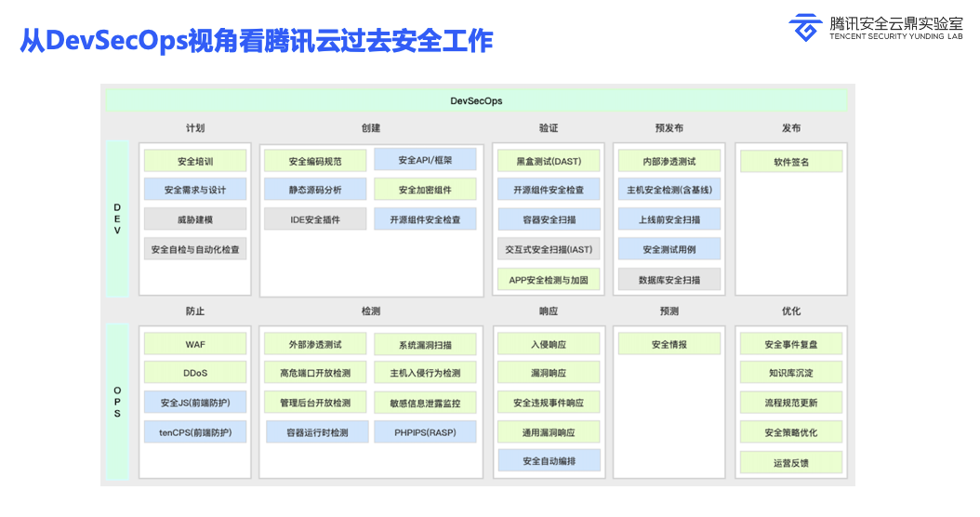Click the 安全API/框架 box
The image size is (980, 517).
(425, 160)
